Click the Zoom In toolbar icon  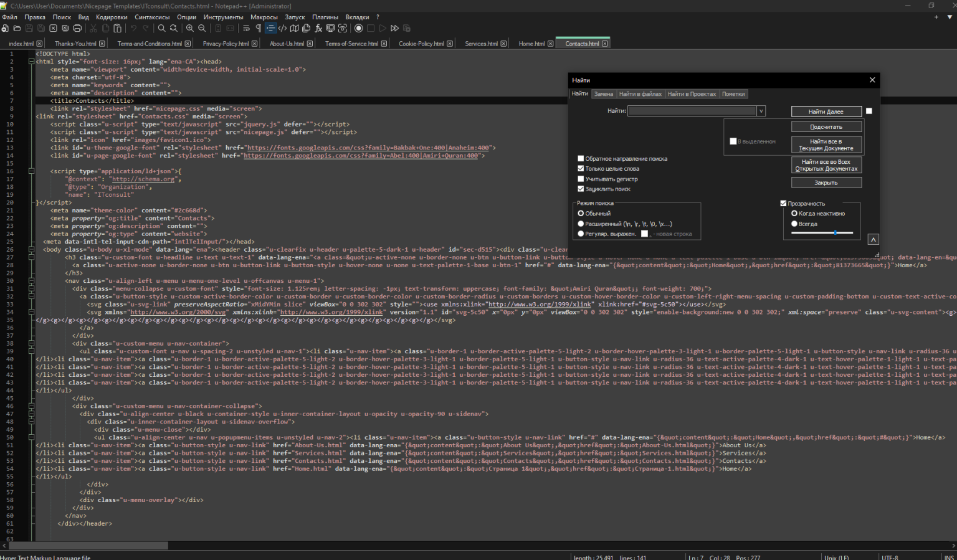tap(189, 28)
